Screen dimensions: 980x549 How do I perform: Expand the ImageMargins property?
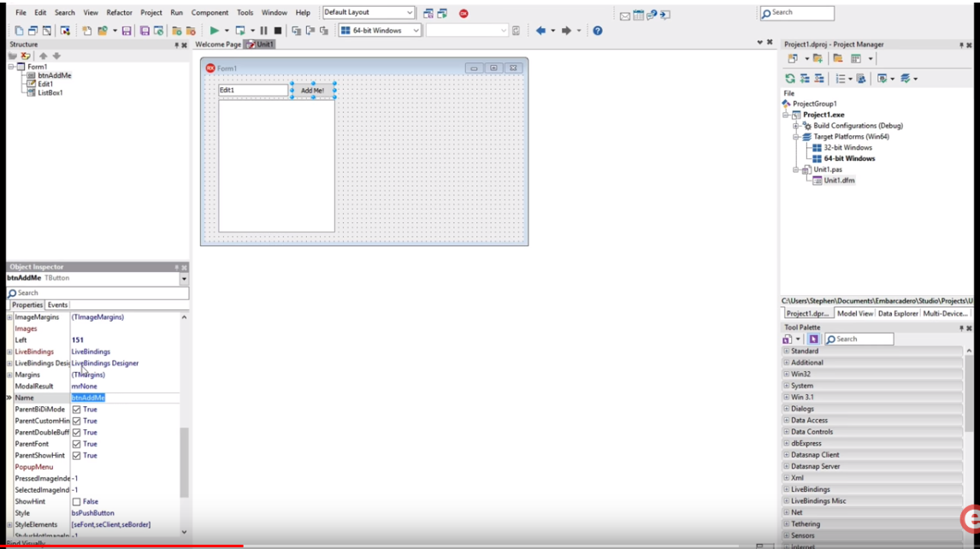tap(9, 317)
